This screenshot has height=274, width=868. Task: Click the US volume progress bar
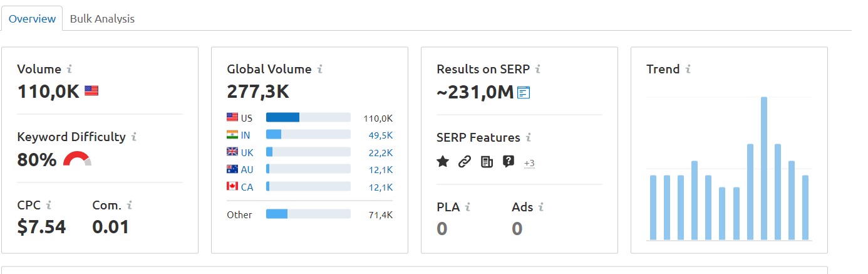[308, 117]
